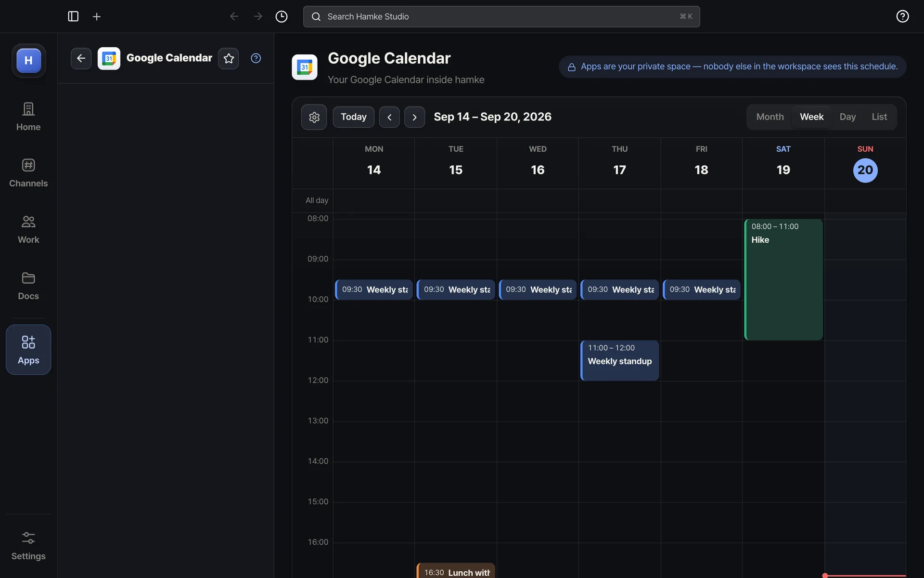Screen dimensions: 924x578
Task: Open calendar settings gear icon
Action: [314, 117]
